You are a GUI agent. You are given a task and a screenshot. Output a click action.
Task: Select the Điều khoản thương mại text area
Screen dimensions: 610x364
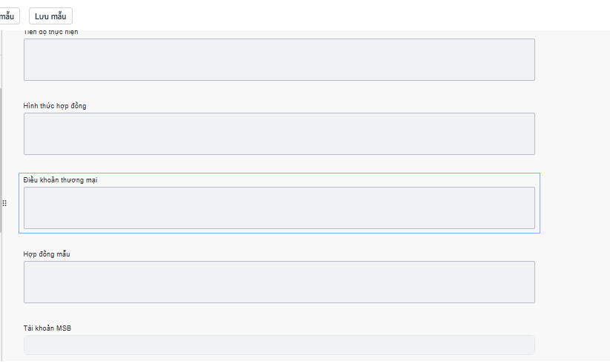click(x=279, y=208)
